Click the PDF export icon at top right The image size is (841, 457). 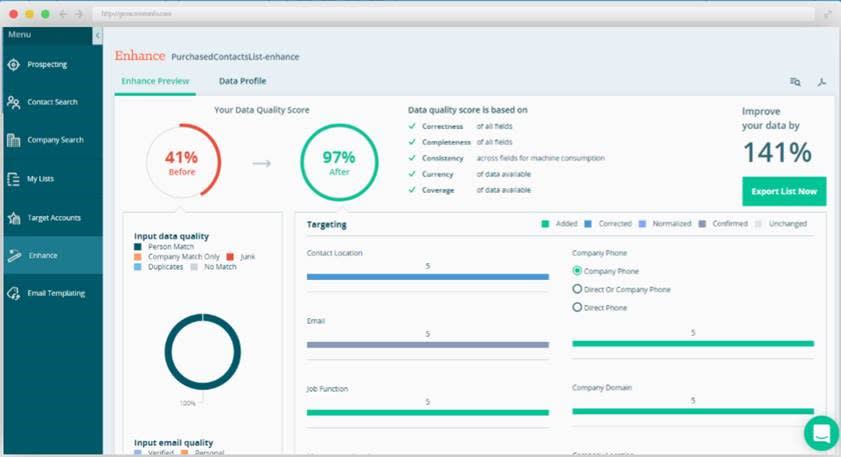[822, 82]
